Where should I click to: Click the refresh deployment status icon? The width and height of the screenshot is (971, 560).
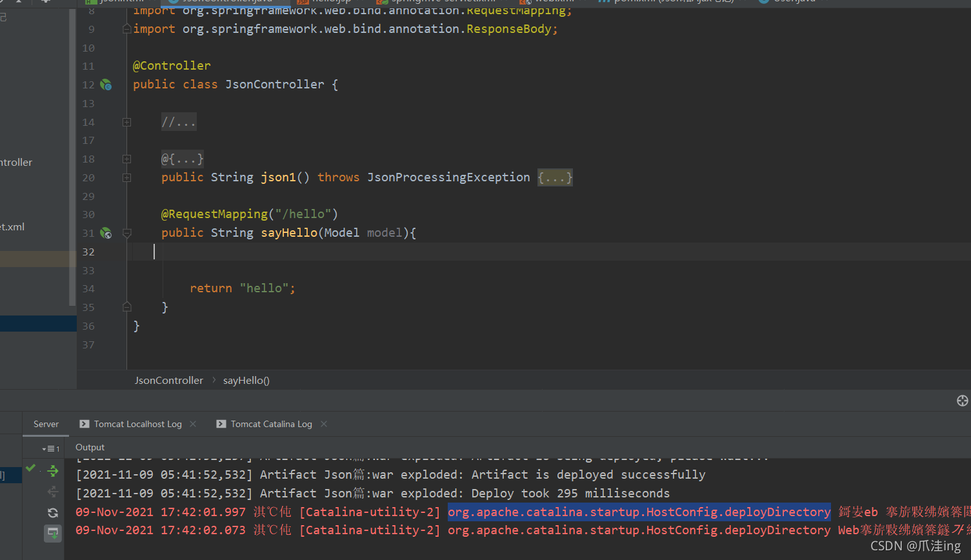[53, 513]
